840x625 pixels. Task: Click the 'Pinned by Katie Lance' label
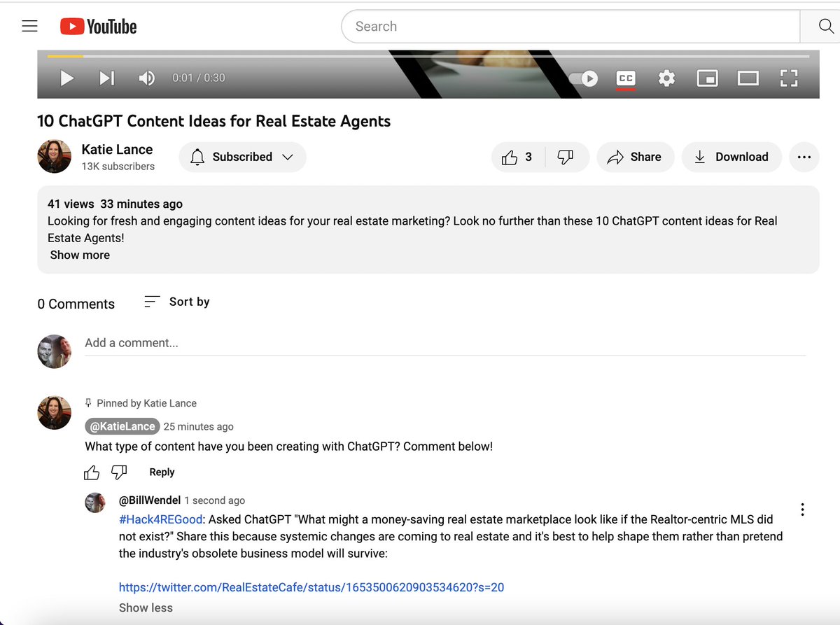[146, 403]
